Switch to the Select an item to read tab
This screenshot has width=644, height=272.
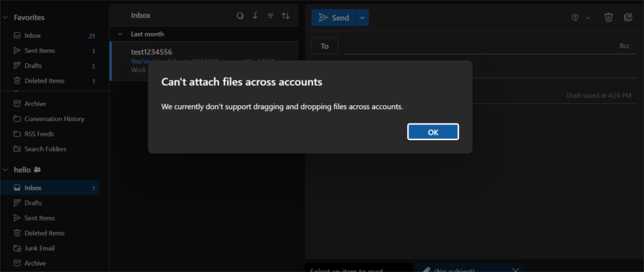tap(358, 268)
